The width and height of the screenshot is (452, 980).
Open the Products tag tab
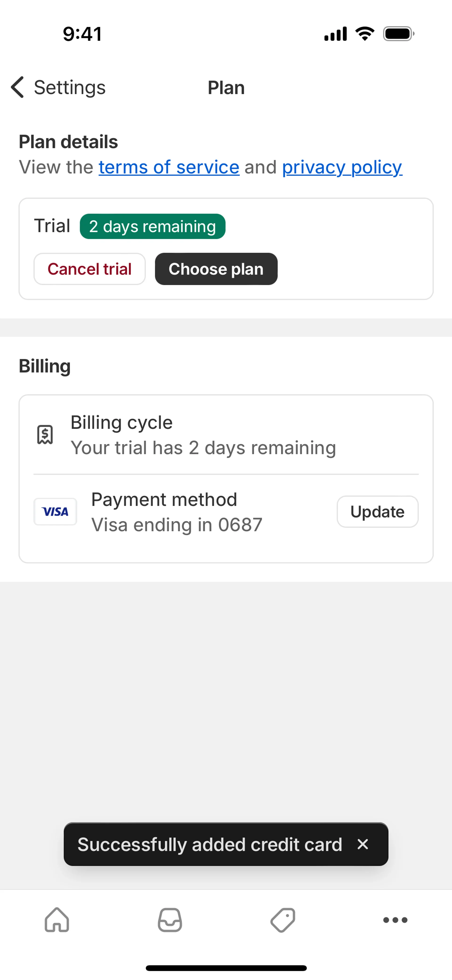(x=283, y=920)
